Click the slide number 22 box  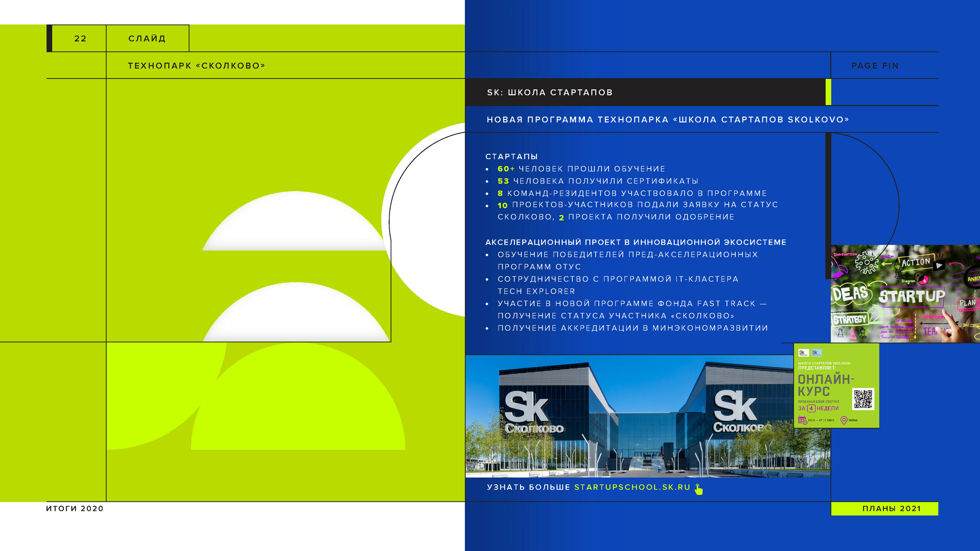coord(80,38)
